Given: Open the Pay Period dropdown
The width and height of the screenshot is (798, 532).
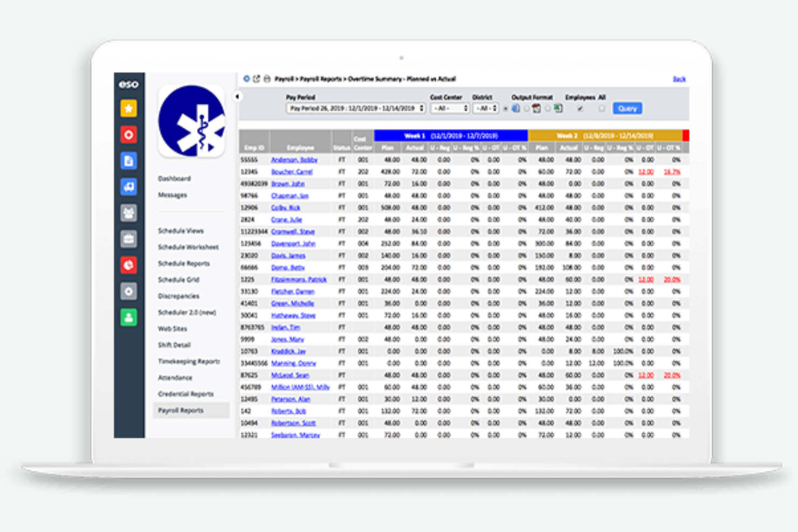Looking at the screenshot, I should tap(356, 108).
